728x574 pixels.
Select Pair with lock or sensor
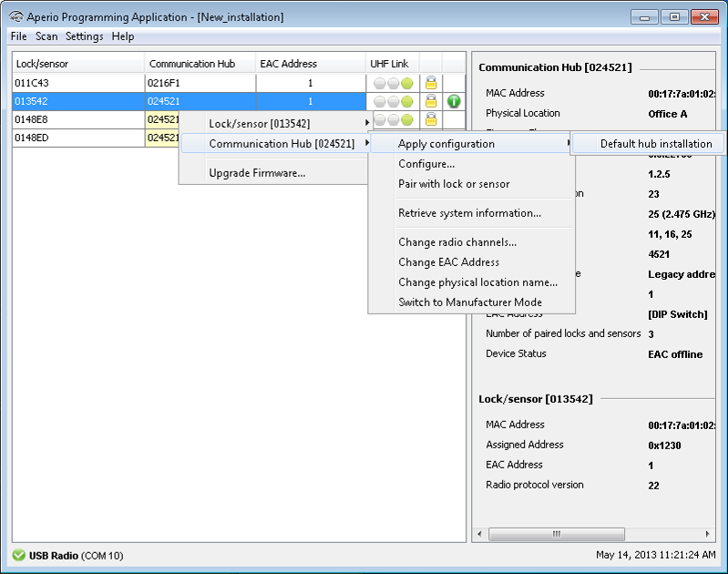coord(471,183)
